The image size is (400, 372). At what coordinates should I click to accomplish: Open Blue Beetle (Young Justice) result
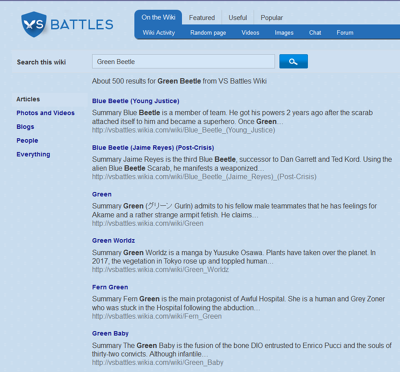(136, 101)
